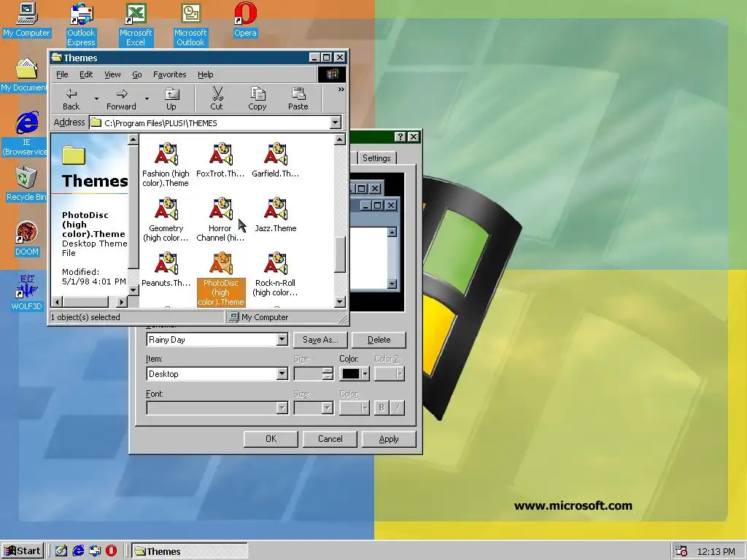The image size is (747, 560).
Task: Open the Edit menu
Action: point(86,74)
